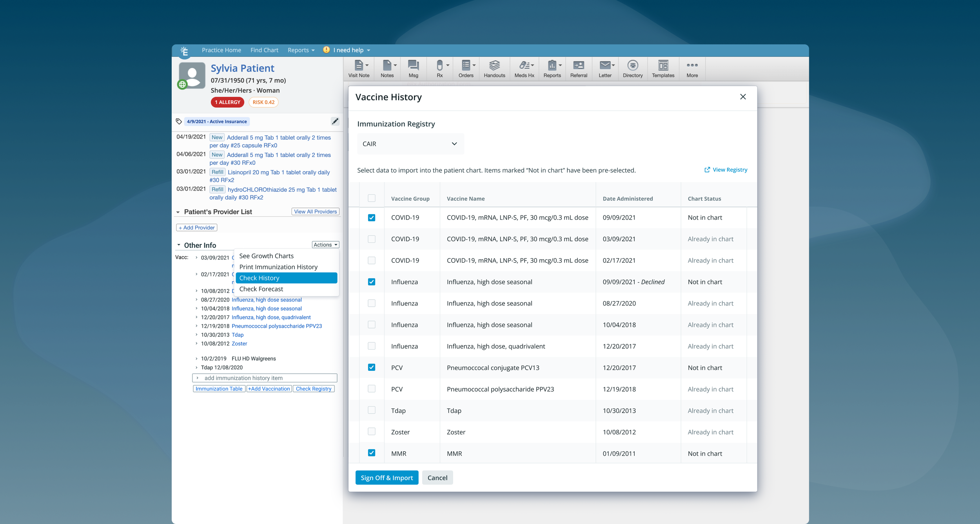
Task: Collapse the Other Info section
Action: click(x=179, y=245)
